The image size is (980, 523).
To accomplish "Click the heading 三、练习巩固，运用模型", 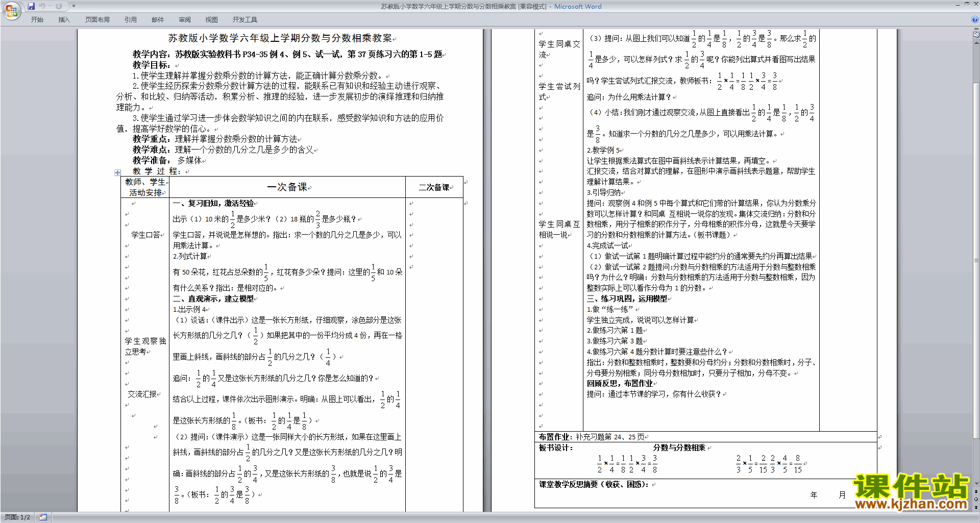I will click(x=627, y=298).
